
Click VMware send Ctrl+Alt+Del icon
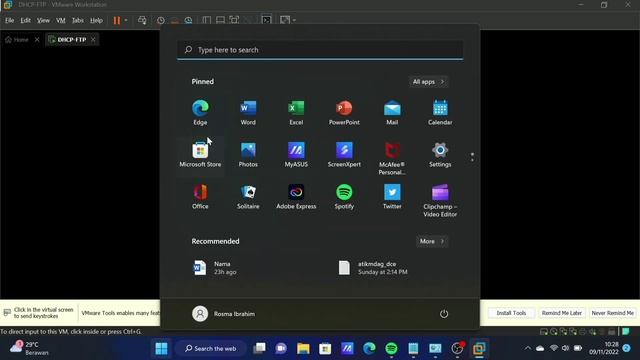[x=142, y=20]
